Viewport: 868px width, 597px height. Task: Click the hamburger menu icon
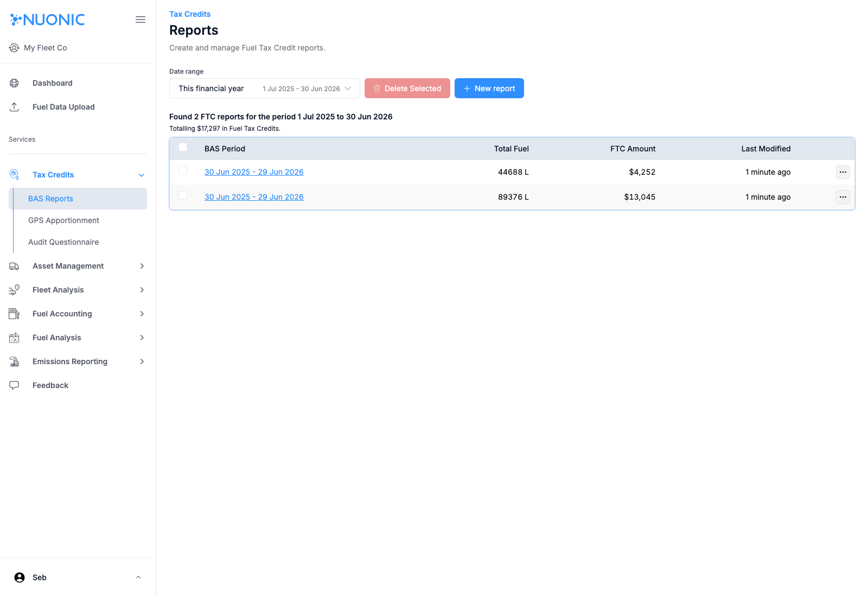141,20
